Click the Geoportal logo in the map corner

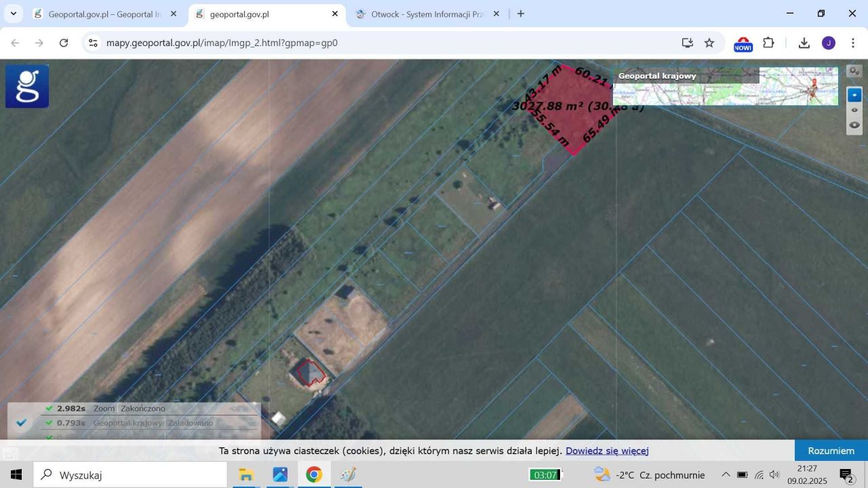(x=27, y=86)
